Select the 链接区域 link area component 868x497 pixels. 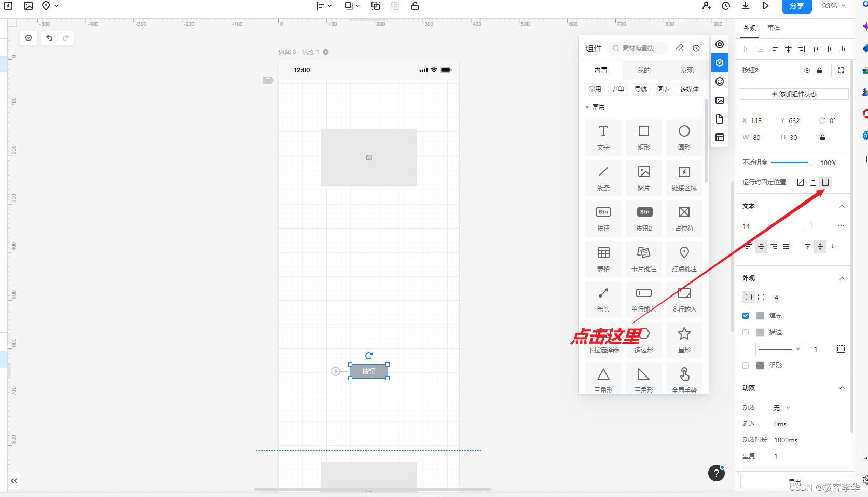(684, 178)
